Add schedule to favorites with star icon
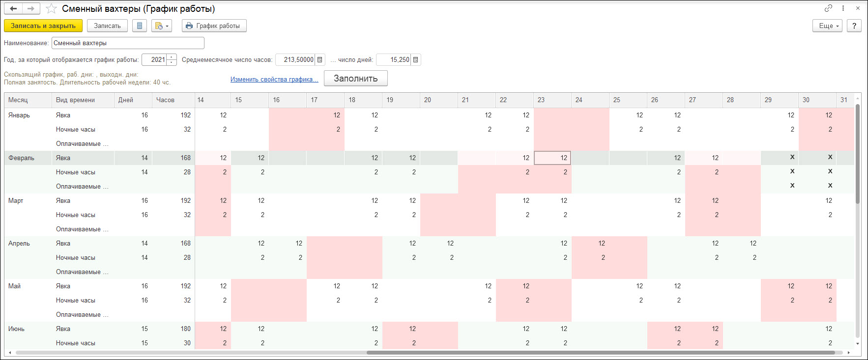 tap(51, 9)
